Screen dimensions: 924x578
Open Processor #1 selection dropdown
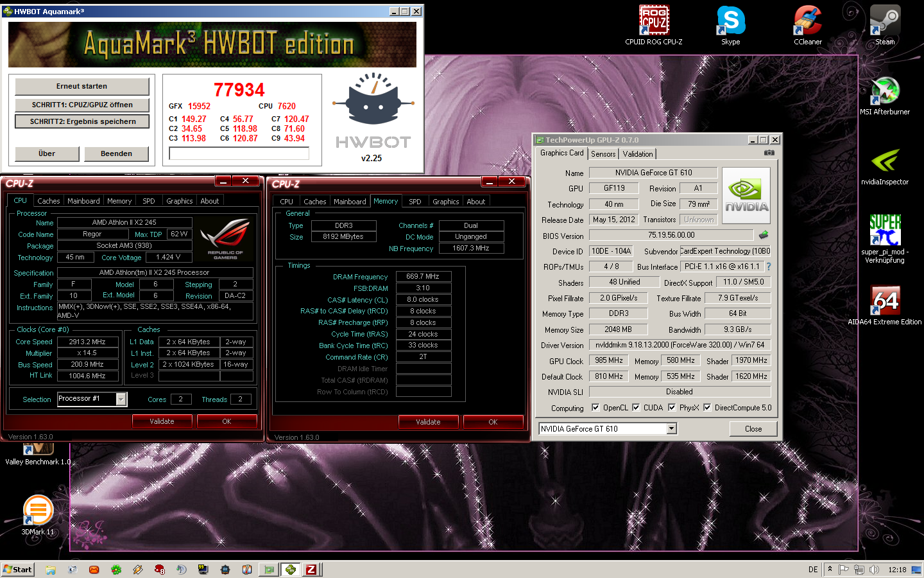click(x=121, y=399)
